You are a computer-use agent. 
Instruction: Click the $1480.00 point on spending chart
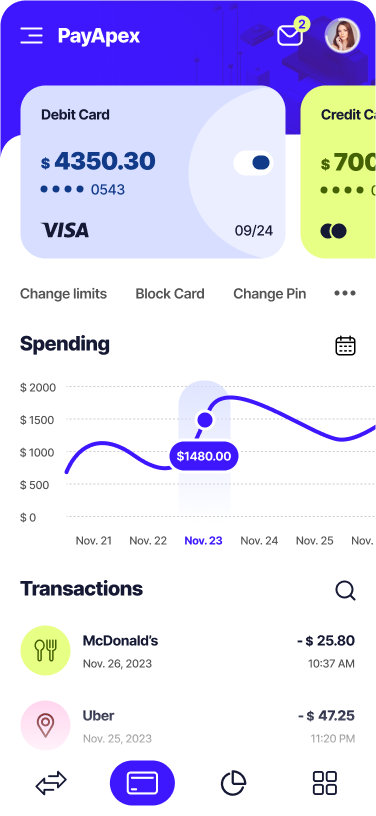[x=205, y=419]
